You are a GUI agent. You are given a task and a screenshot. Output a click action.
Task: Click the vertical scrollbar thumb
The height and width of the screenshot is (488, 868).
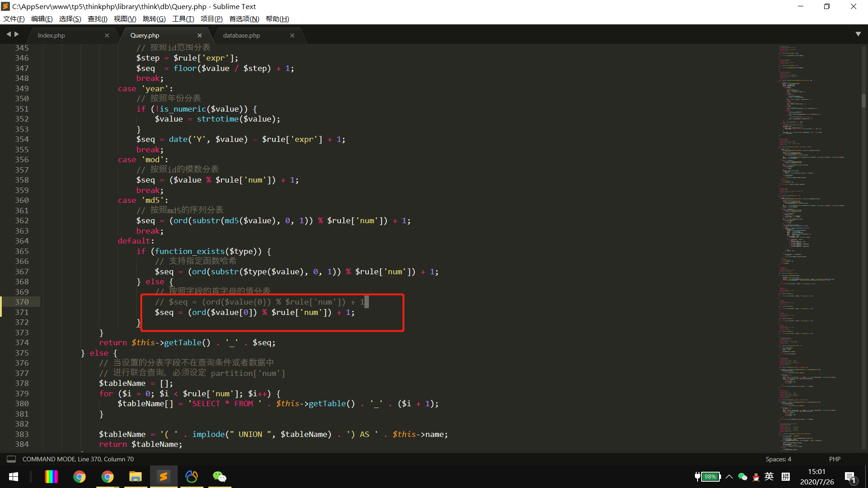click(x=863, y=100)
